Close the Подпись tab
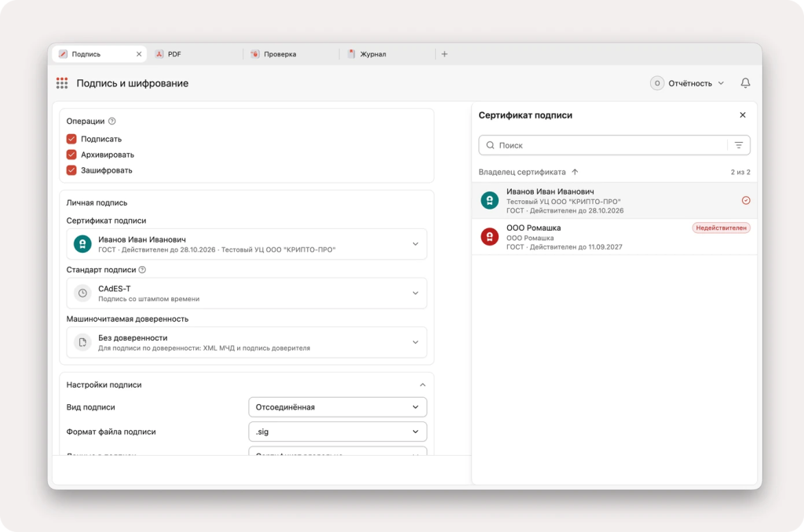 (139, 54)
